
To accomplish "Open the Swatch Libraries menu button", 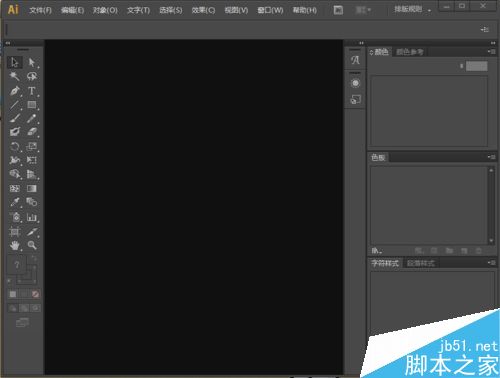I will coord(377,251).
